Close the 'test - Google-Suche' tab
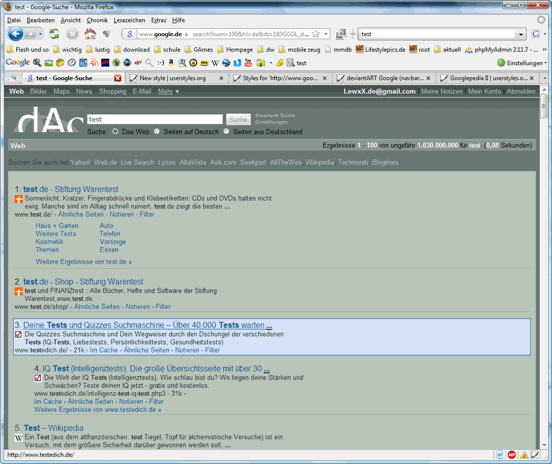 (118, 78)
